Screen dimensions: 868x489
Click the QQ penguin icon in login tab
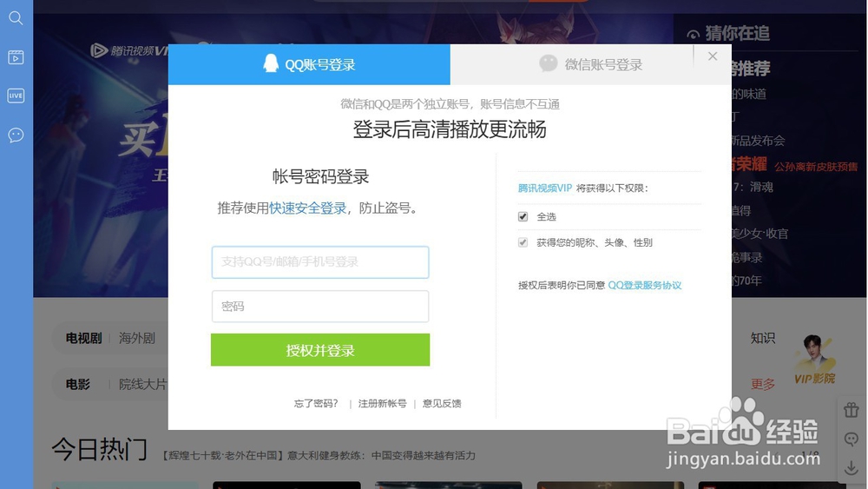[x=271, y=63]
